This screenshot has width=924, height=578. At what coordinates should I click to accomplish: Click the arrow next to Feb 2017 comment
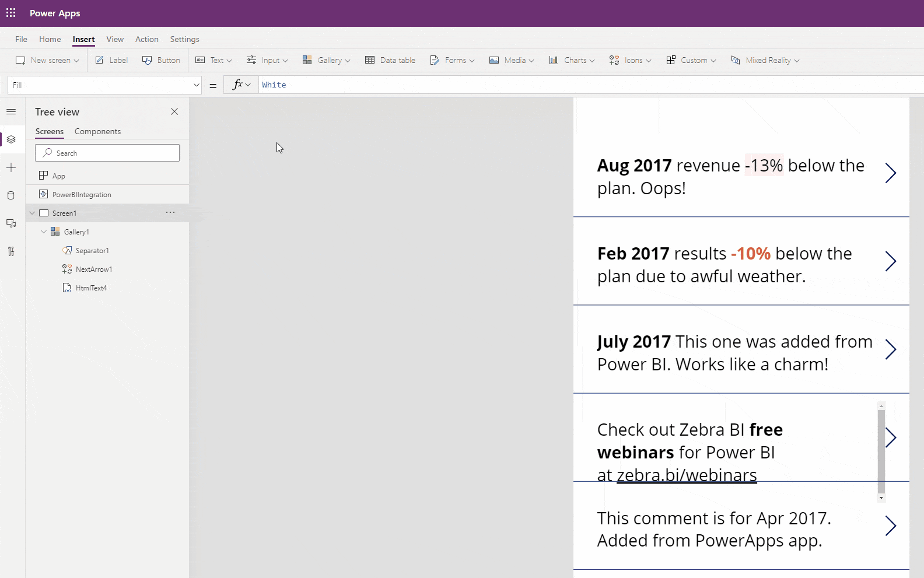tap(890, 261)
